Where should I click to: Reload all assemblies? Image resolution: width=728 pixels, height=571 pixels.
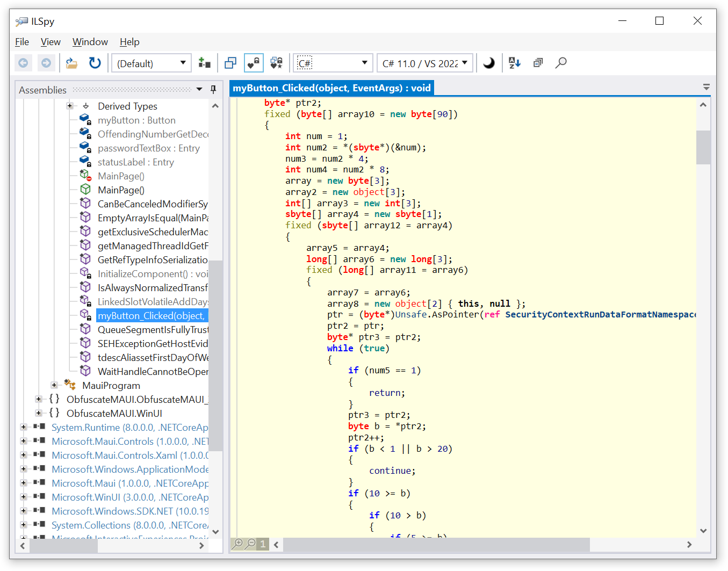point(95,63)
